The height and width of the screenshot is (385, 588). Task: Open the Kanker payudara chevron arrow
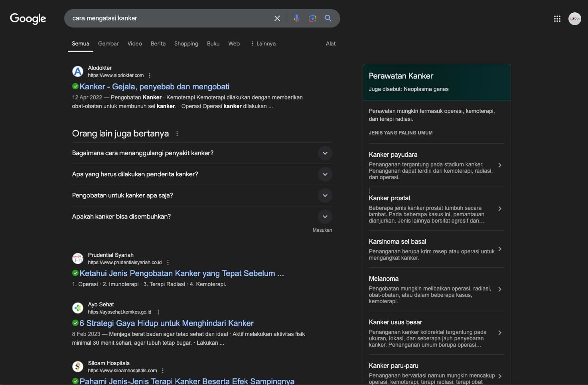[500, 165]
